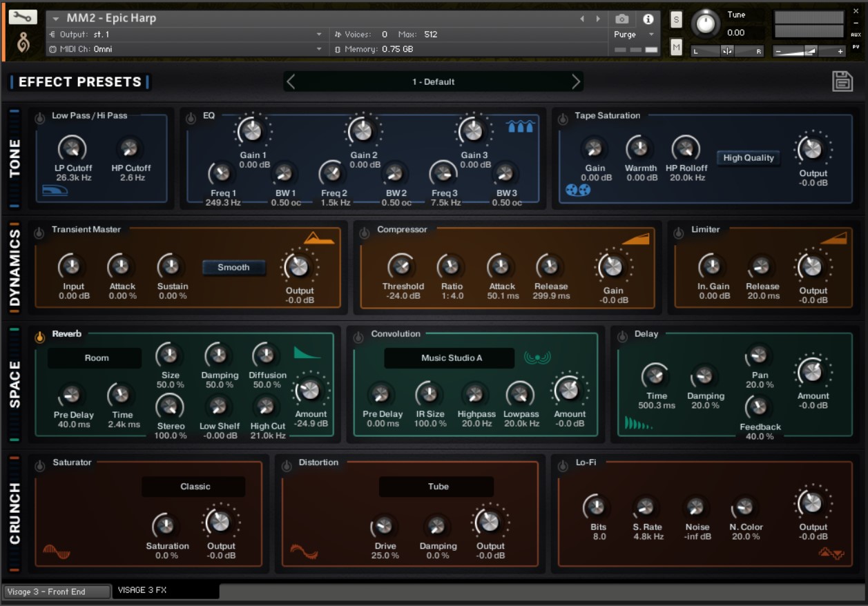Click the treble clef instrument logo

point(23,44)
